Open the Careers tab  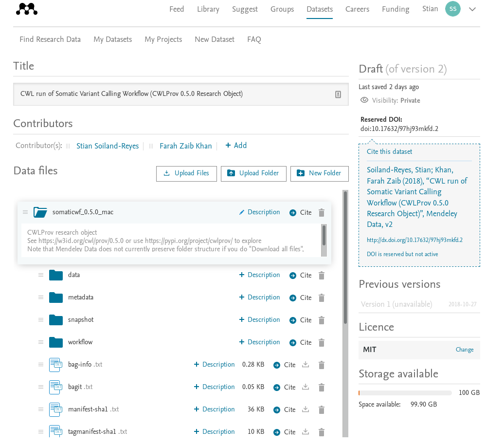point(357,9)
